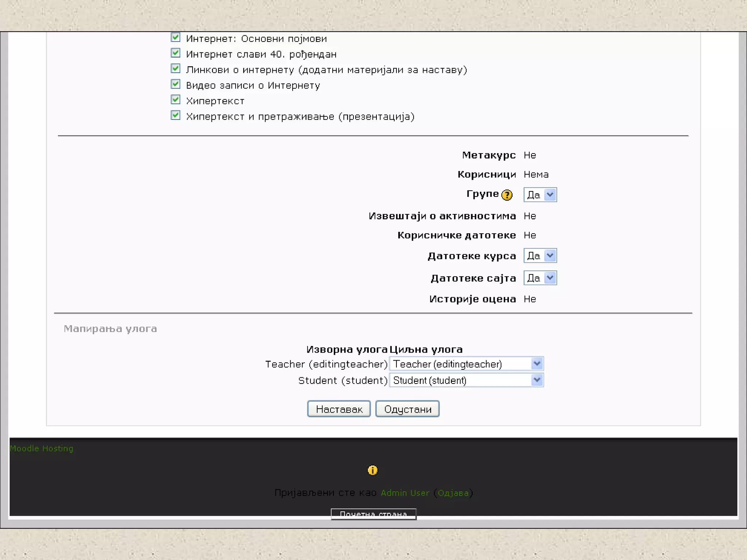This screenshot has height=560, width=747.
Task: Toggle Видео записи о Интернету checkbox
Action: tap(175, 84)
